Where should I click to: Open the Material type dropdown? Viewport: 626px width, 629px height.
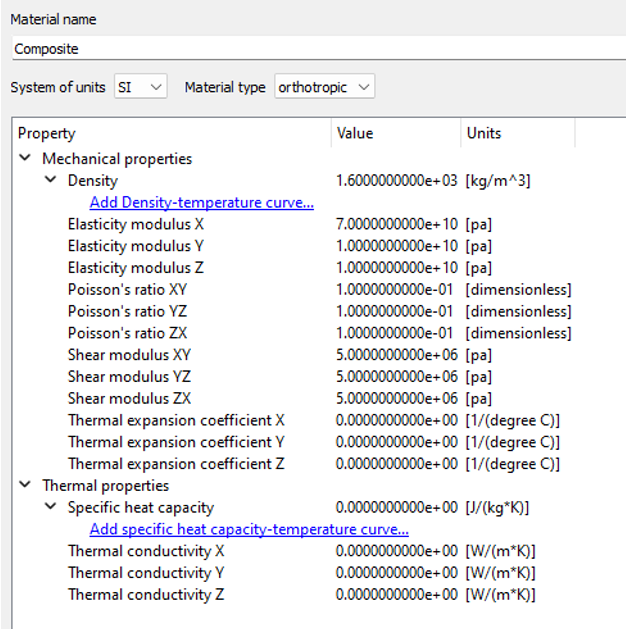pos(324,87)
